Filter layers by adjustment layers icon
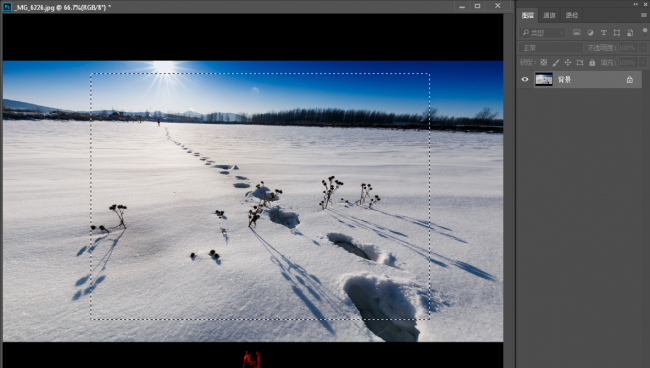This screenshot has height=368, width=650. point(590,32)
